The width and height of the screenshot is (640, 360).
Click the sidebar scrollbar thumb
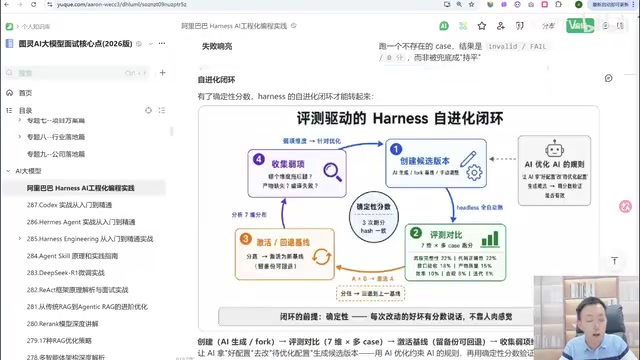coord(171,131)
